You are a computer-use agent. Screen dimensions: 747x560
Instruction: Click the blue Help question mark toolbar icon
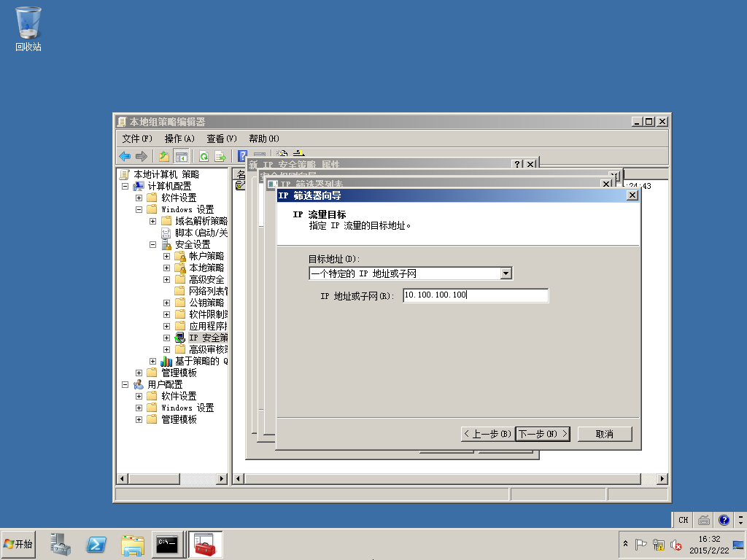pyautogui.click(x=242, y=156)
